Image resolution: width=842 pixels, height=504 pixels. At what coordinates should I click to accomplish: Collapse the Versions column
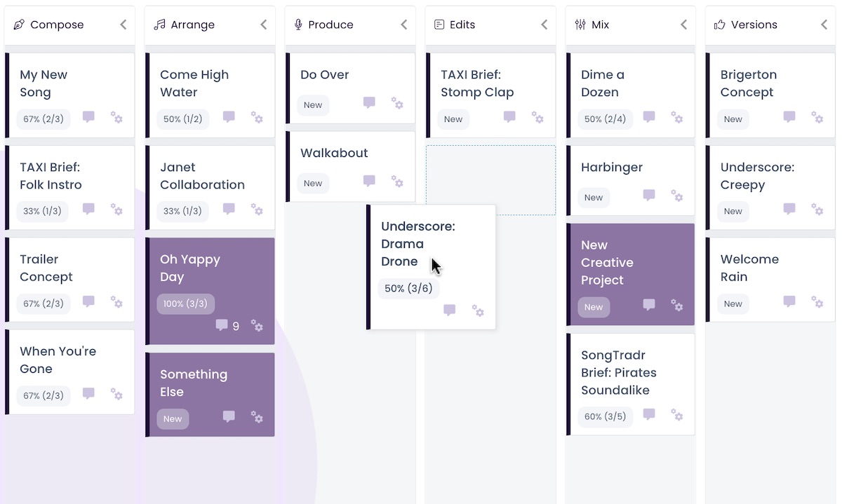point(824,25)
